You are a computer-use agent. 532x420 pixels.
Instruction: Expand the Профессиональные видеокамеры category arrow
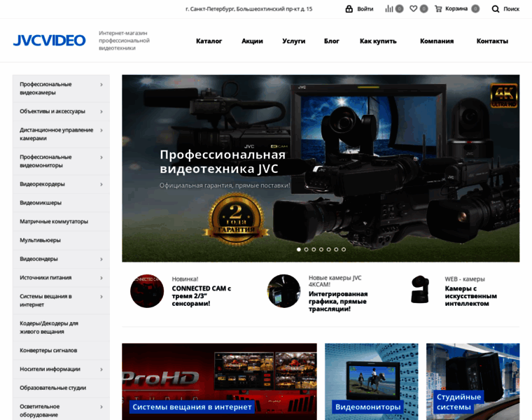(101, 85)
